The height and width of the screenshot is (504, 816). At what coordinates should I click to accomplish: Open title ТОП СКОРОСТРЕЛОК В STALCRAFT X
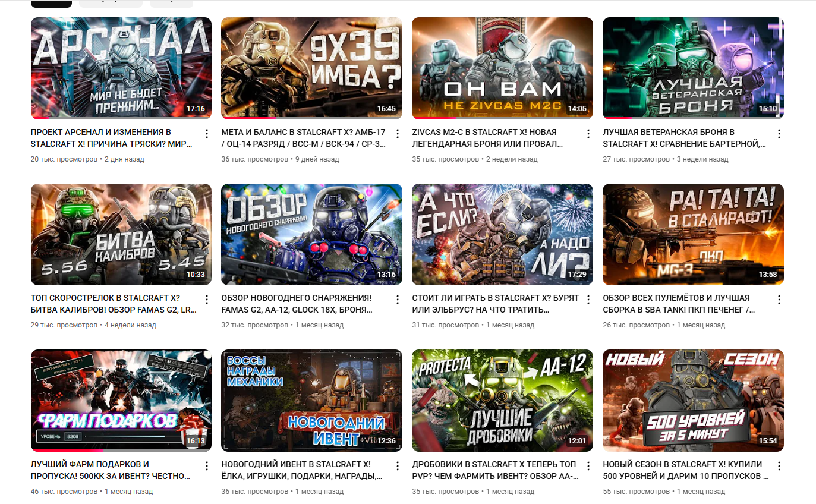pos(114,304)
